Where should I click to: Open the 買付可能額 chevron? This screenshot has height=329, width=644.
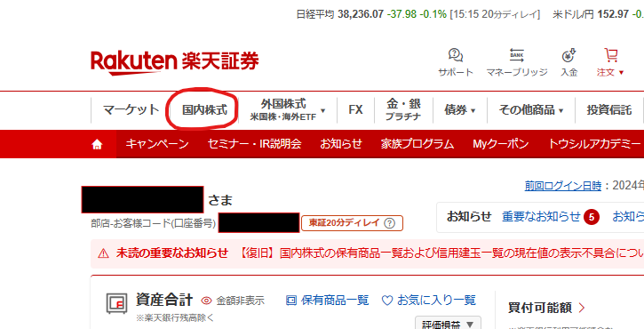[x=582, y=307]
